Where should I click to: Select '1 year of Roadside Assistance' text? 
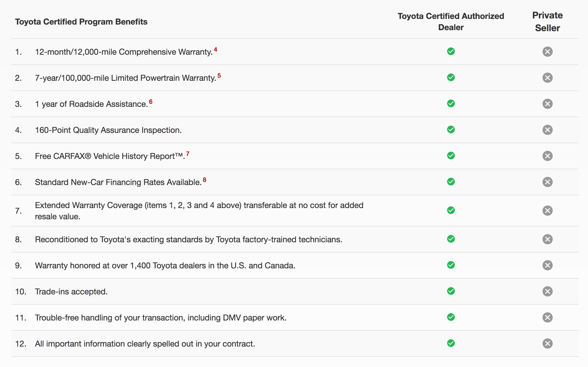click(92, 104)
